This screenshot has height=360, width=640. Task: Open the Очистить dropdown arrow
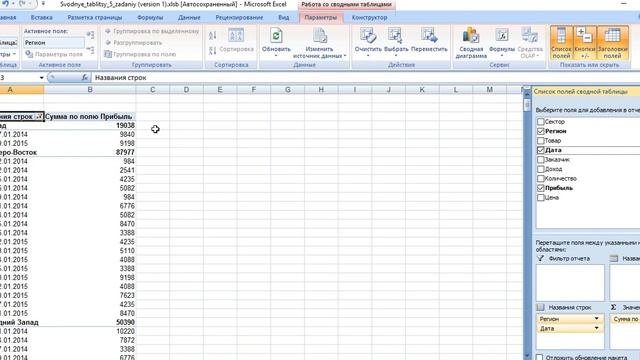point(368,56)
